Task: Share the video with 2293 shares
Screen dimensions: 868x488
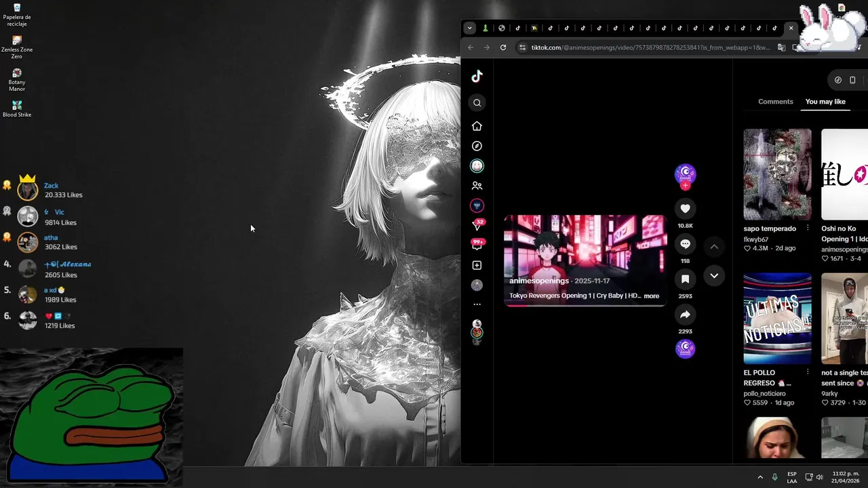Action: 685,314
